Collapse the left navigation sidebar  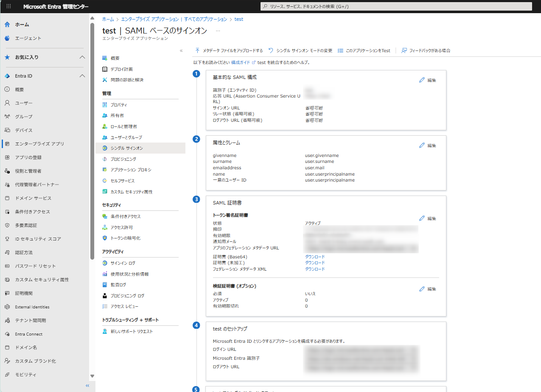pos(87,386)
